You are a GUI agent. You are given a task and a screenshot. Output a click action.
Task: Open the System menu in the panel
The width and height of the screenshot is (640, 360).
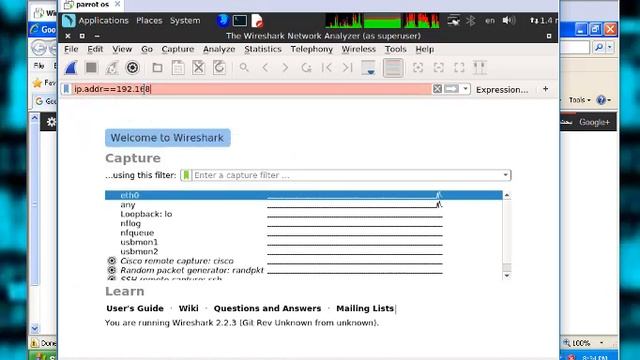[x=185, y=20]
